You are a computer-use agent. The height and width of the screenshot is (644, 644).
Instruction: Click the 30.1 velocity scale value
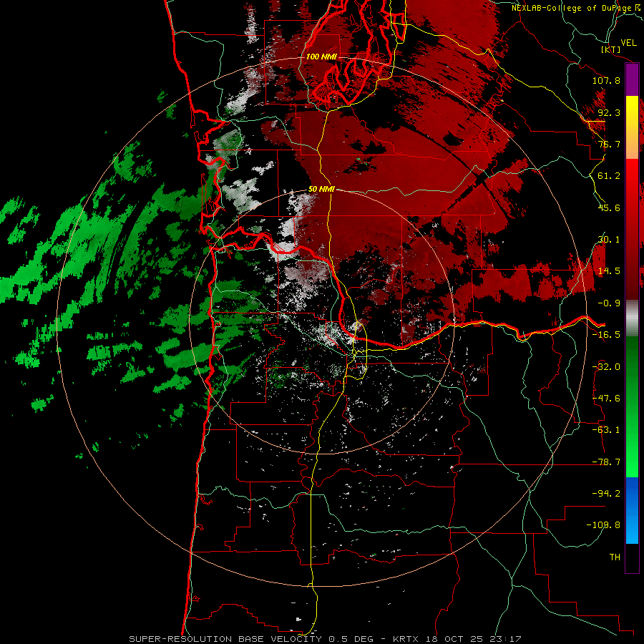click(x=609, y=240)
